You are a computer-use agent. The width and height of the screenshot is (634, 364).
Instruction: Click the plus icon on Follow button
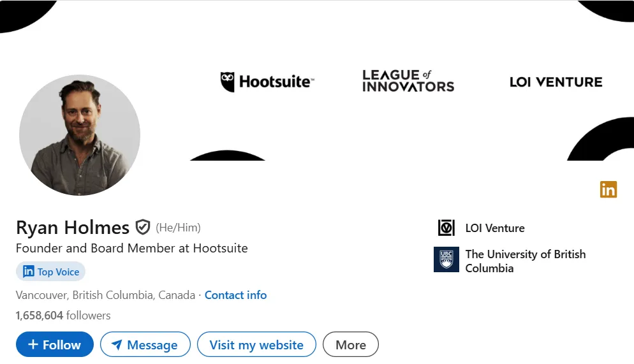33,344
